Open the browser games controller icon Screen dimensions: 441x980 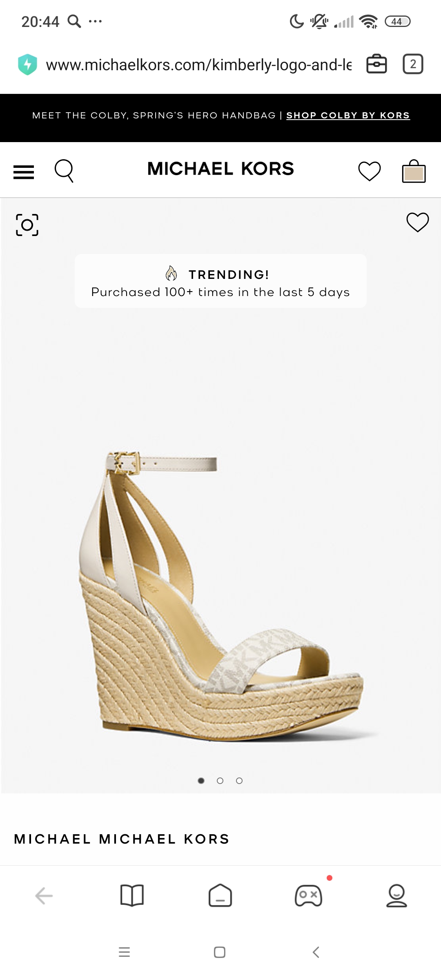(x=308, y=895)
